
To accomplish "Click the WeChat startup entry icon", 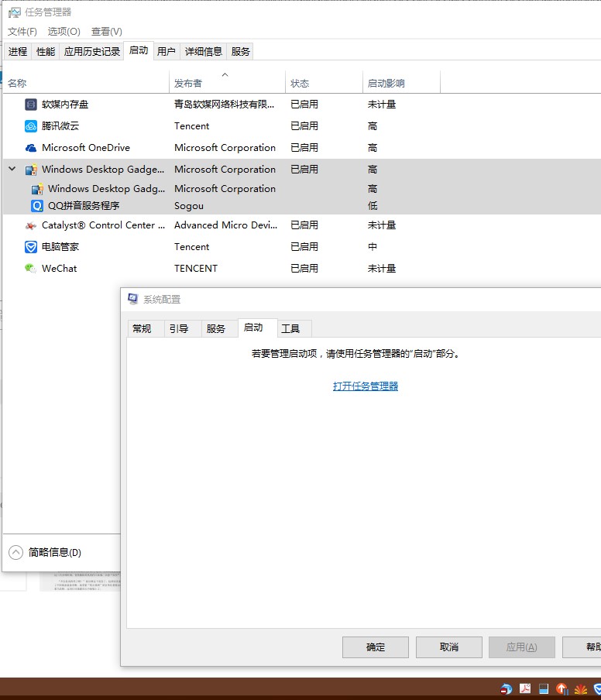I will pyautogui.click(x=30, y=268).
